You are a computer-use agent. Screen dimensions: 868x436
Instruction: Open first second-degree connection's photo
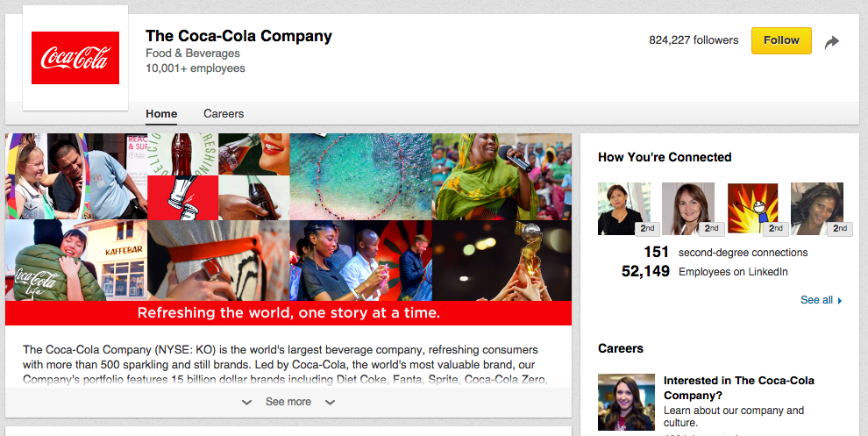tap(623, 209)
